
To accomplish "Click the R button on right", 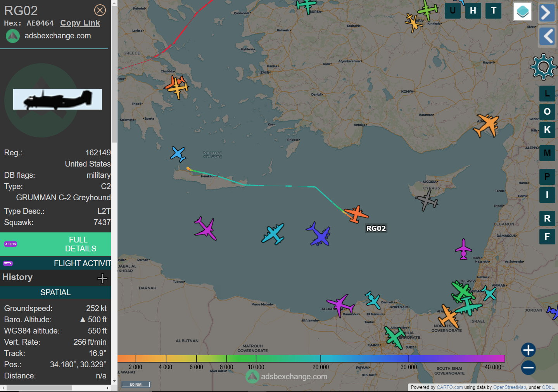I will [x=547, y=218].
